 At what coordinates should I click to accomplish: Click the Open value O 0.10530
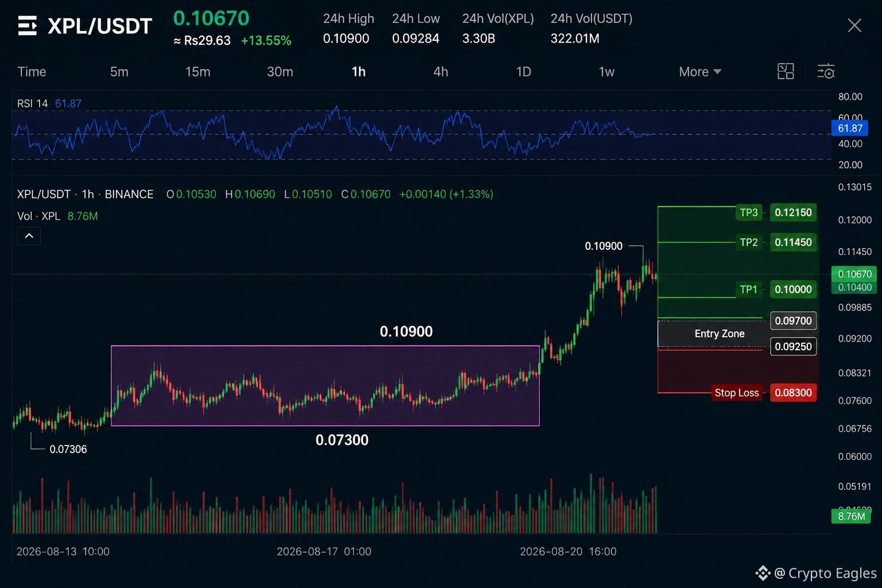click(x=191, y=194)
